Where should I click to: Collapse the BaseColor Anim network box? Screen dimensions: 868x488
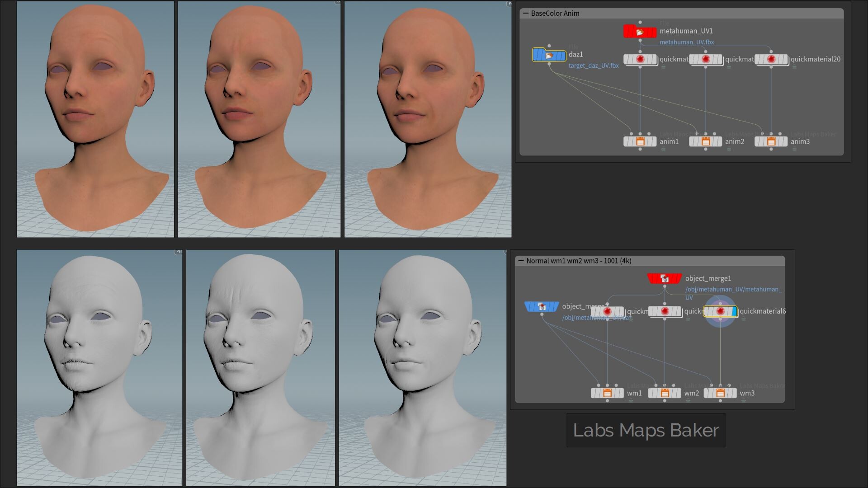pyautogui.click(x=526, y=14)
